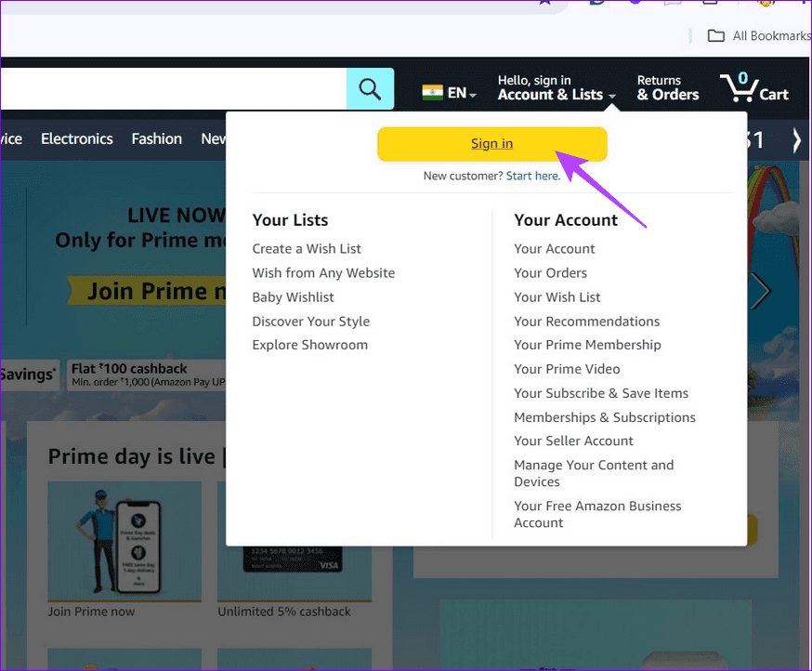Go to Your Prime Membership
The height and width of the screenshot is (671, 812).
[587, 345]
